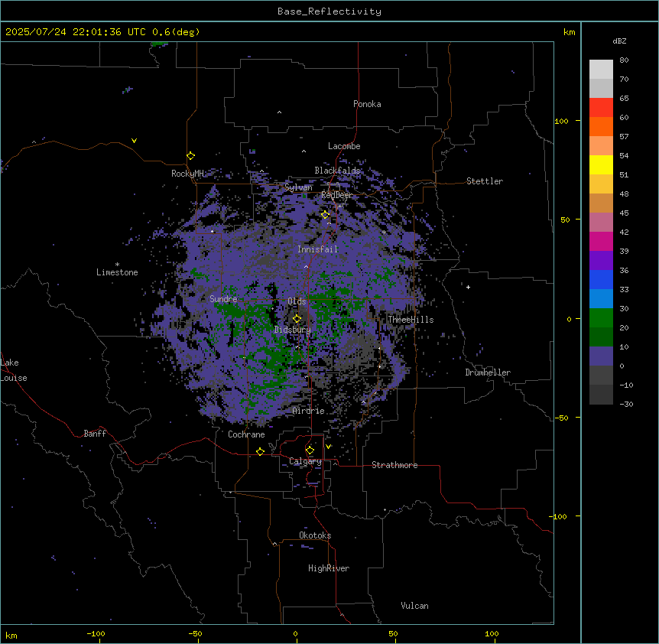Click the 80 value in dBZ legend
The width and height of the screenshot is (659, 644).
[624, 60]
